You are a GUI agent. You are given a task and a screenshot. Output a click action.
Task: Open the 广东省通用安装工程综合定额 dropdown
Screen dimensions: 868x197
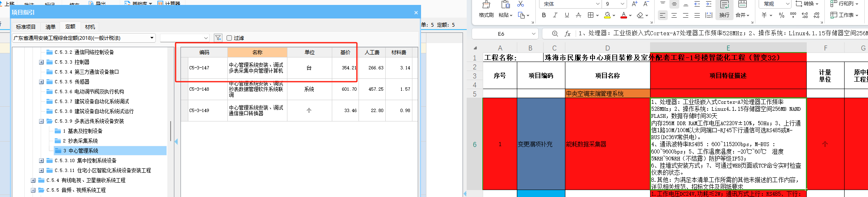tap(152, 38)
